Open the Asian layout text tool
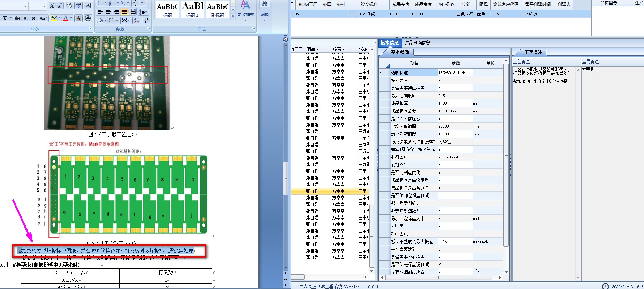The height and width of the screenshot is (289, 644). (125, 21)
